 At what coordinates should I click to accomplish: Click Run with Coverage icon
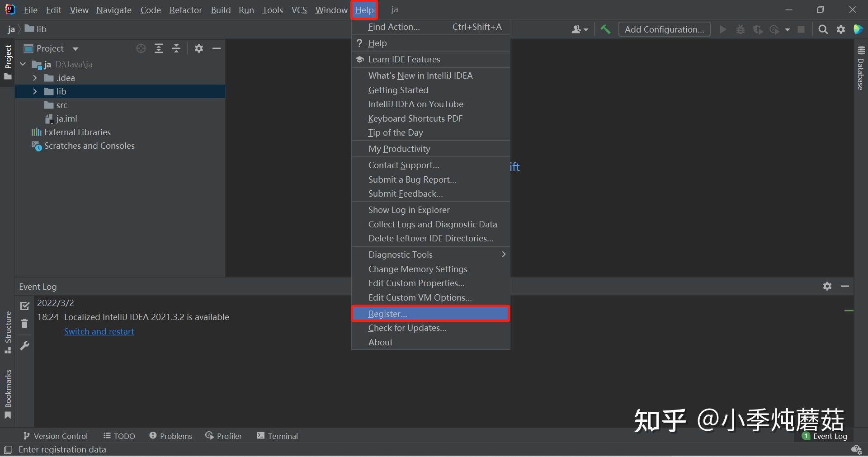pyautogui.click(x=758, y=29)
